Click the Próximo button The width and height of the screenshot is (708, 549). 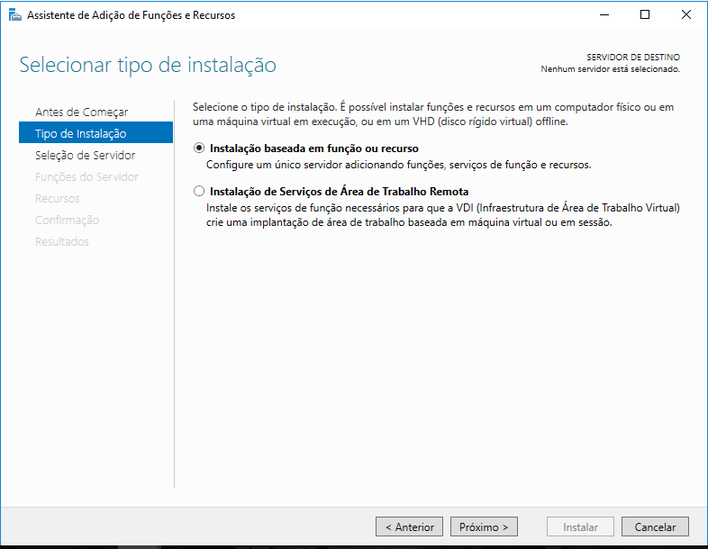pyautogui.click(x=484, y=526)
